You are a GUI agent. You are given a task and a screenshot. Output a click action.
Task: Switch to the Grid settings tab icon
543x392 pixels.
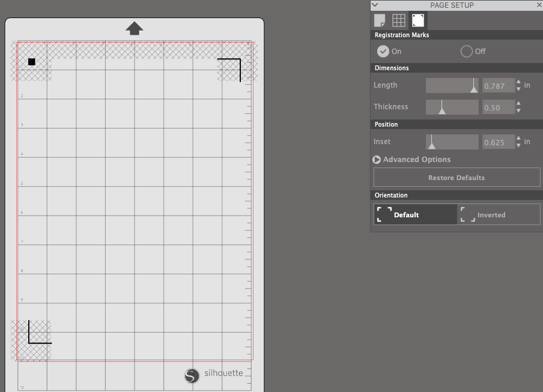pos(399,20)
